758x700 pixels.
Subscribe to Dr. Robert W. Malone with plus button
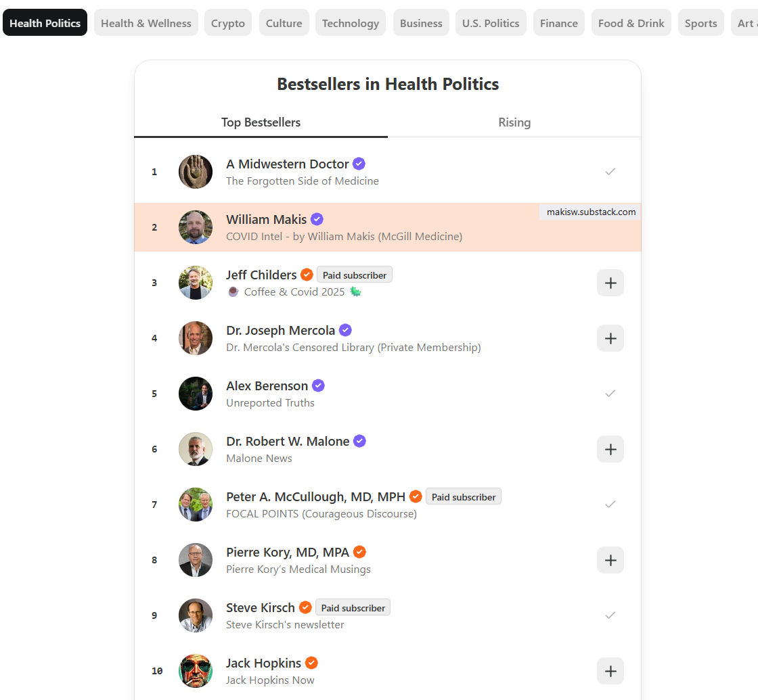pyautogui.click(x=610, y=449)
